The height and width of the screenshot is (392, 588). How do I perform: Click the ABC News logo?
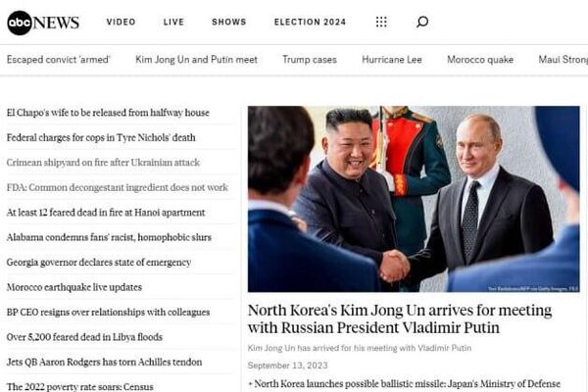(x=43, y=23)
